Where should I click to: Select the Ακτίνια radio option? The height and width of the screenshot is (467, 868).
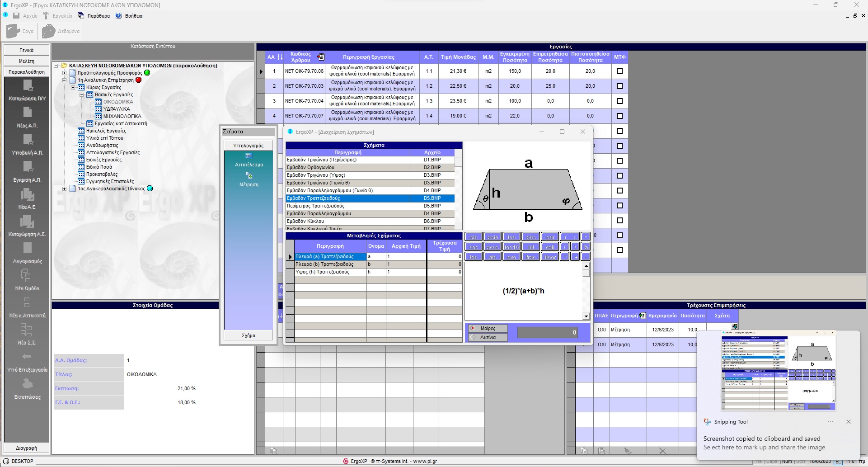point(474,337)
